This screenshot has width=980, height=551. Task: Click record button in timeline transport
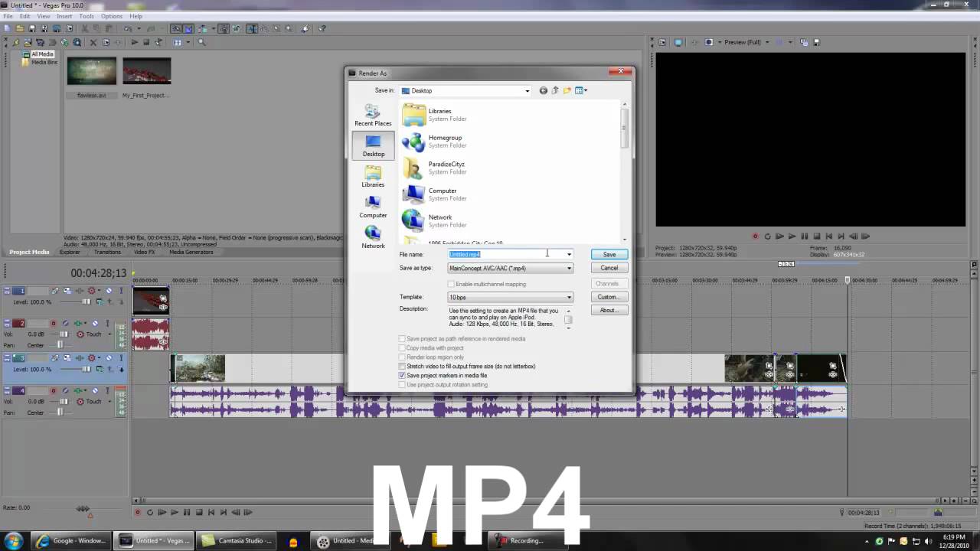pyautogui.click(x=138, y=512)
